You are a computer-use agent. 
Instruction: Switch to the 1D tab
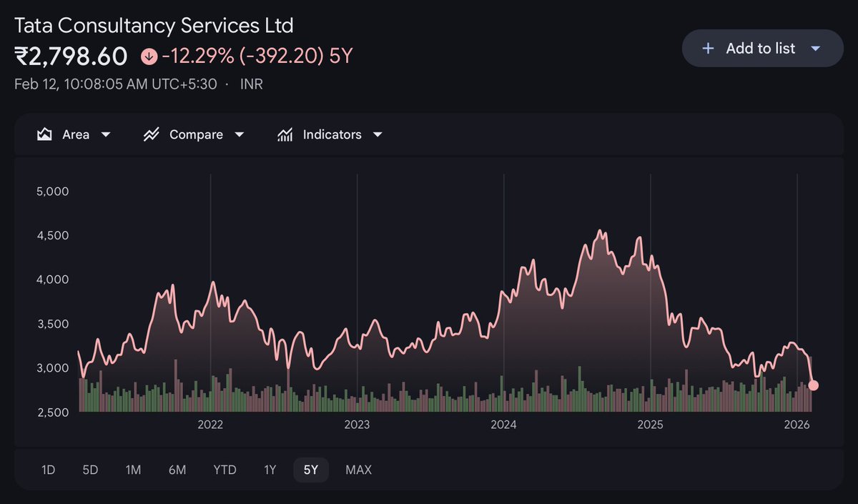(48, 470)
